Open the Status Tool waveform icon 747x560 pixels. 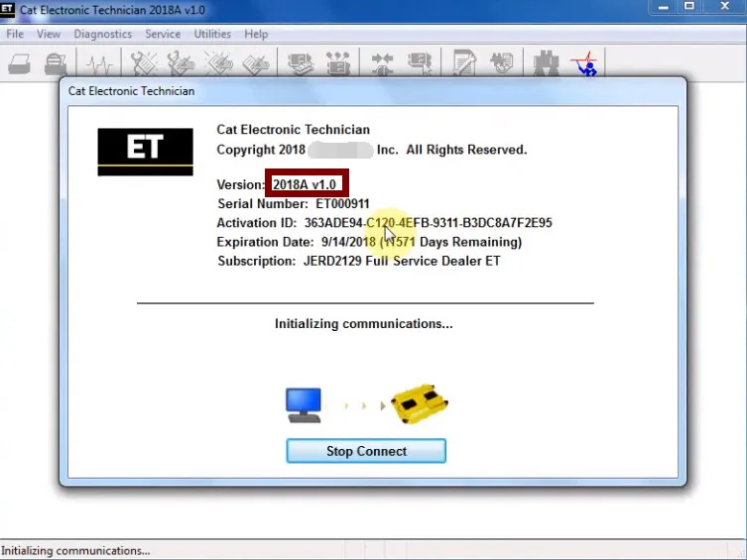pos(99,63)
